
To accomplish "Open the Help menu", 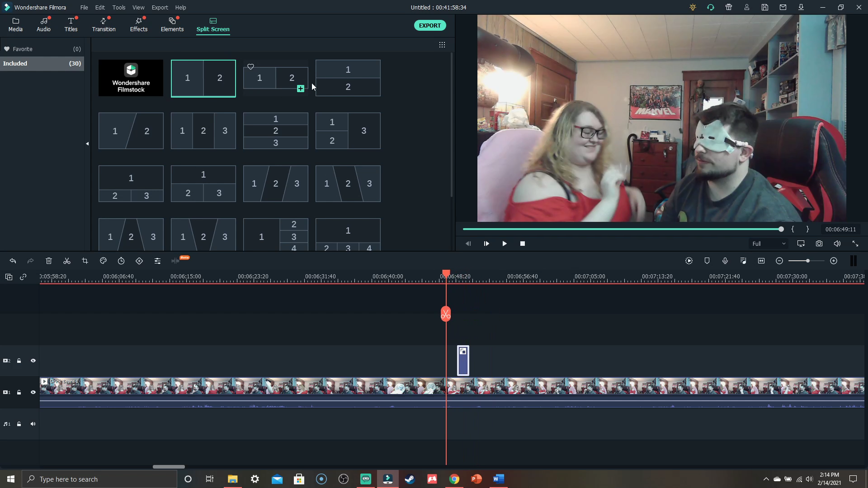I will pos(181,8).
